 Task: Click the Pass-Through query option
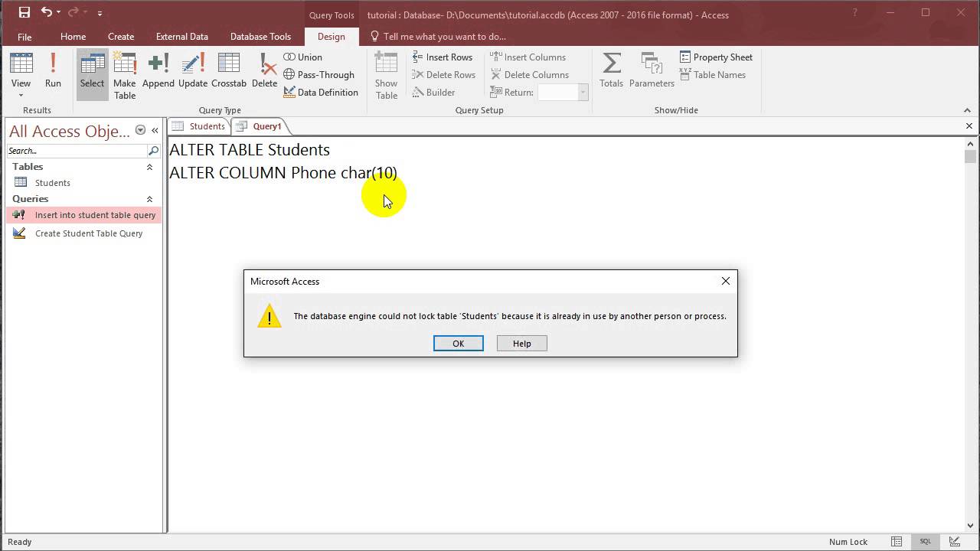click(x=319, y=74)
